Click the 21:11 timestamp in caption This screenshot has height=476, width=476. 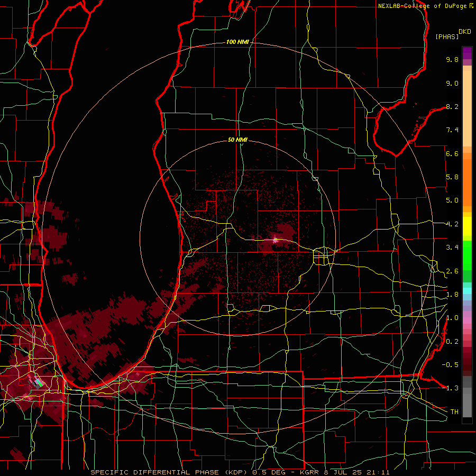[379, 472]
